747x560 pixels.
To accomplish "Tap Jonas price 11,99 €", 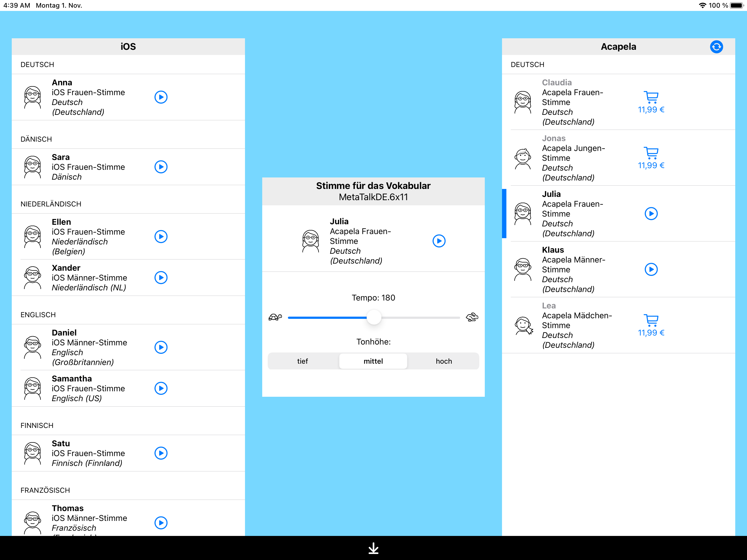I will coord(651,165).
